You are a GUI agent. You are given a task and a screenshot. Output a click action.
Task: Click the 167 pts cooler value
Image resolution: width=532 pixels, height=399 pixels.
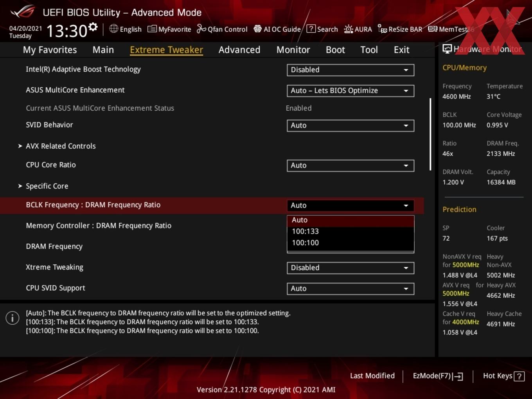497,238
